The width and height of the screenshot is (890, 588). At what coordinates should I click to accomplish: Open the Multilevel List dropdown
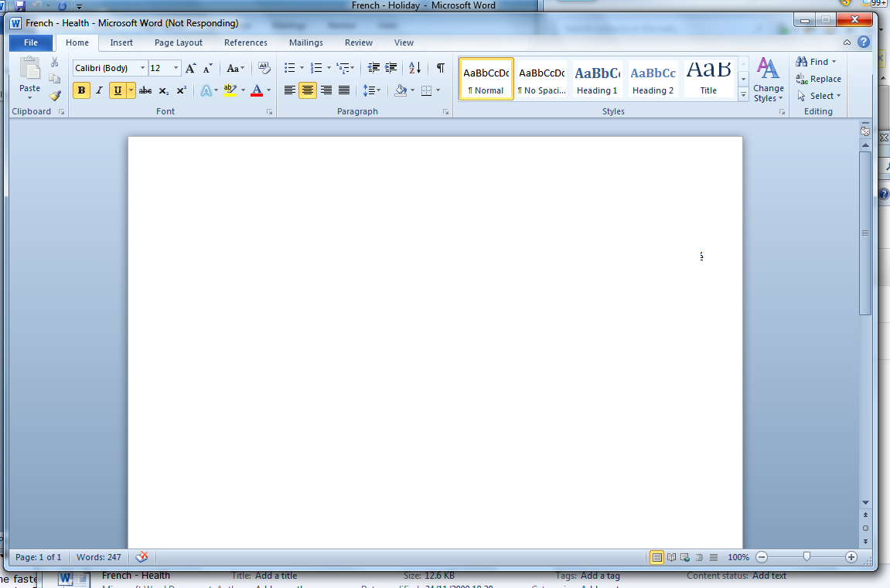345,68
